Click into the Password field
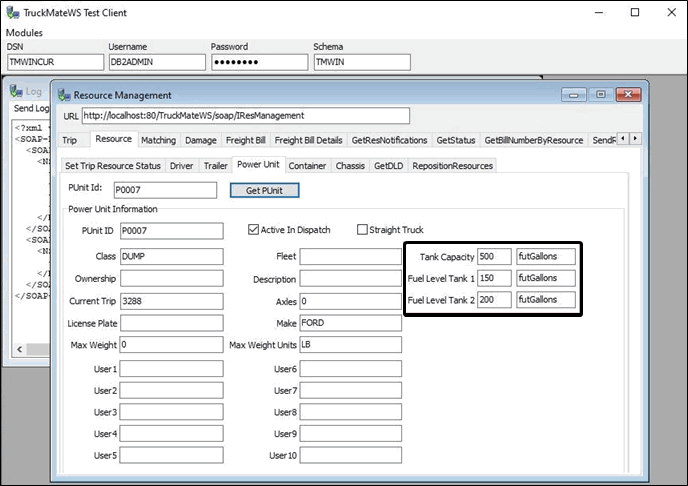 point(258,62)
